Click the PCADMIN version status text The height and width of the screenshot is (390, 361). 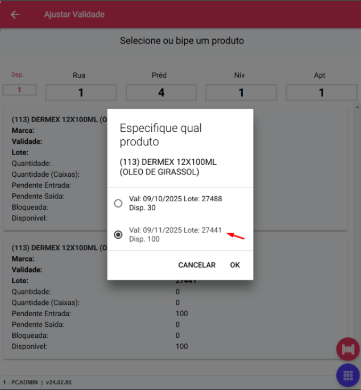(37, 382)
